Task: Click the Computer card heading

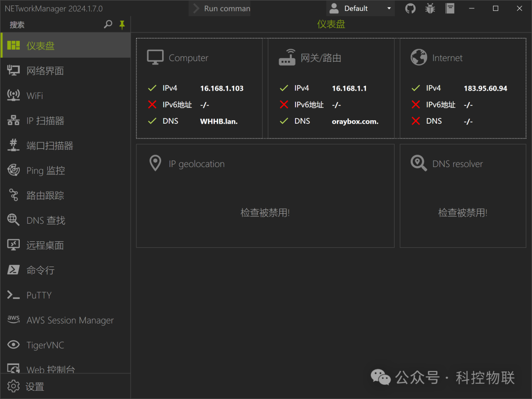Action: pos(189,58)
